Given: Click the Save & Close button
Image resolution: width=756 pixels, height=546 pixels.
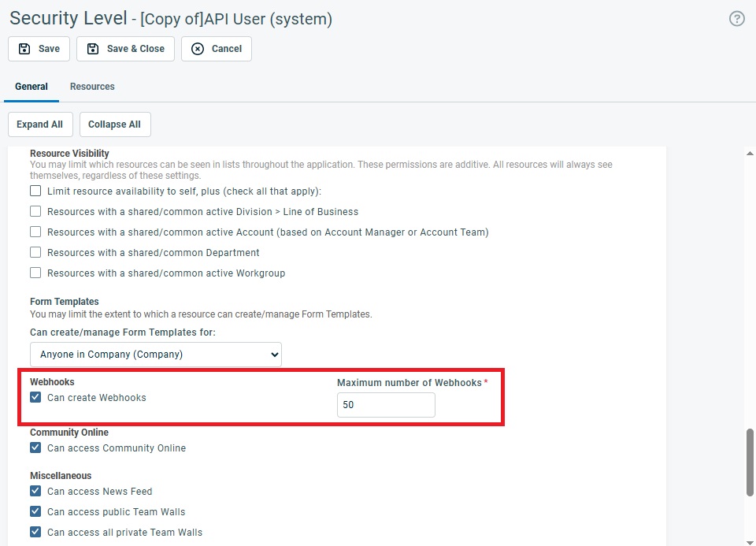Looking at the screenshot, I should tap(126, 49).
